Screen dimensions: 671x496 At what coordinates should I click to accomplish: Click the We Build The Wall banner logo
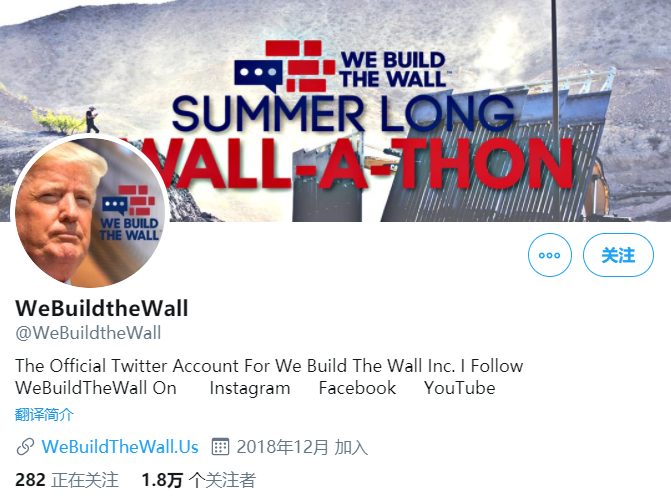[340, 66]
